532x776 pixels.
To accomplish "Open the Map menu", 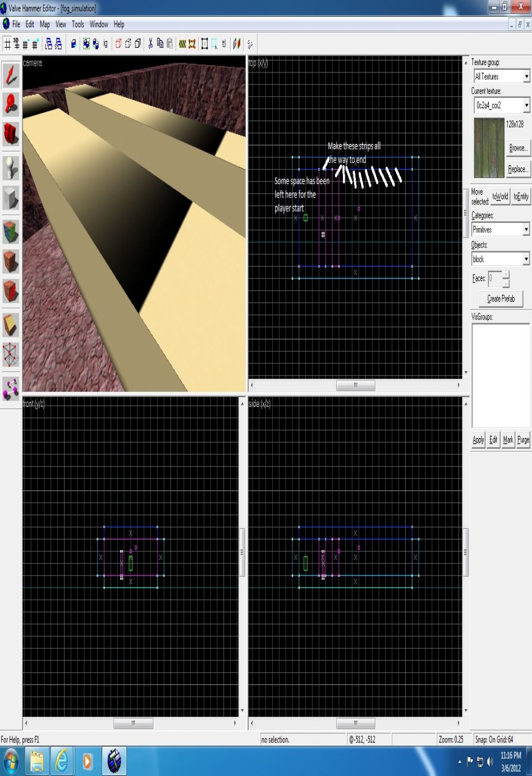I will (44, 24).
